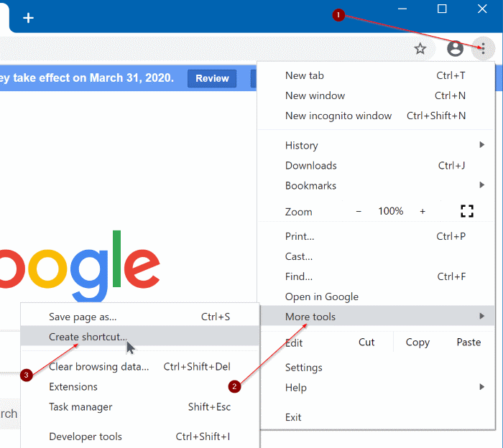Toggle fullscreen mode icon in Zoom row

pyautogui.click(x=467, y=211)
